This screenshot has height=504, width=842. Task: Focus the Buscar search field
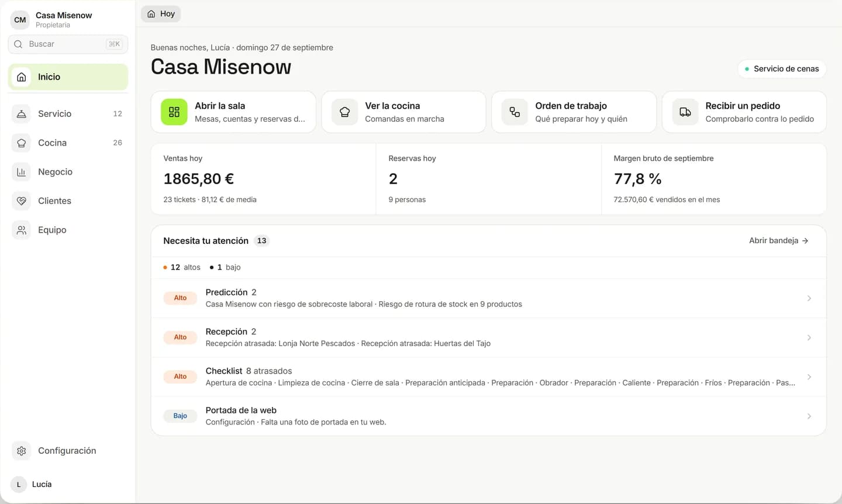[x=68, y=44]
